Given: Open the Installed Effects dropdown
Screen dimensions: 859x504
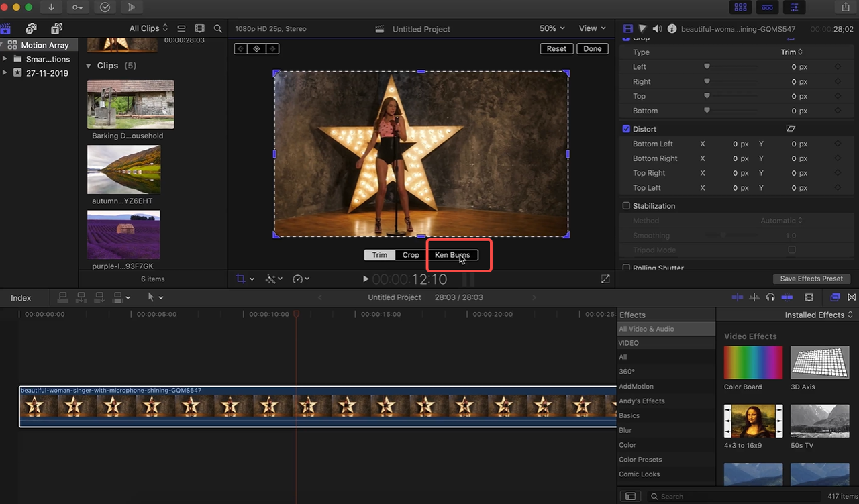Looking at the screenshot, I should tap(819, 315).
